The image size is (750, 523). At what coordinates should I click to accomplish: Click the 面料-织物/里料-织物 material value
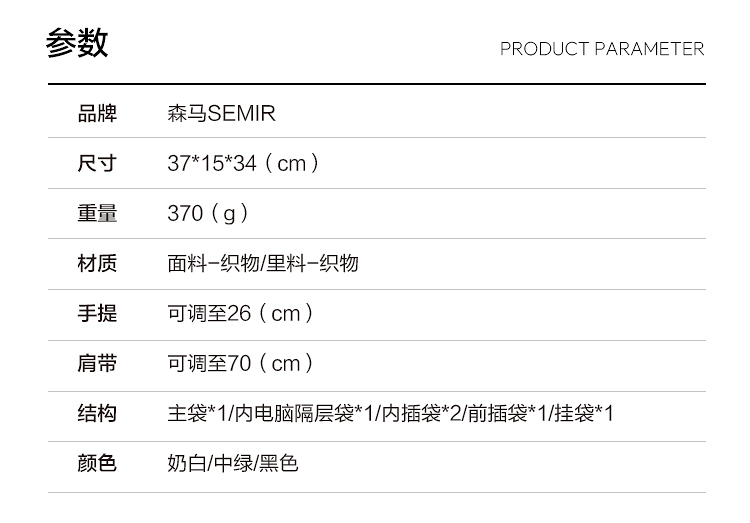[263, 263]
